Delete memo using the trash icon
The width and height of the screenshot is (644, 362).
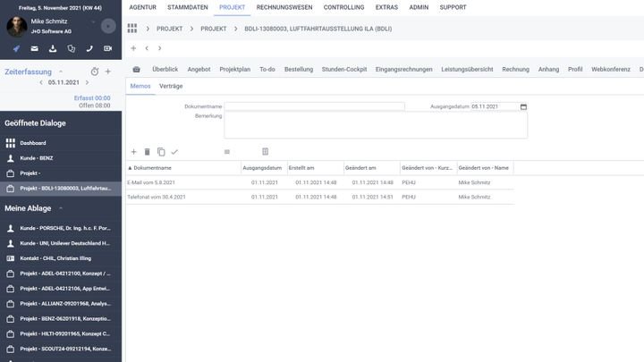[x=148, y=152]
